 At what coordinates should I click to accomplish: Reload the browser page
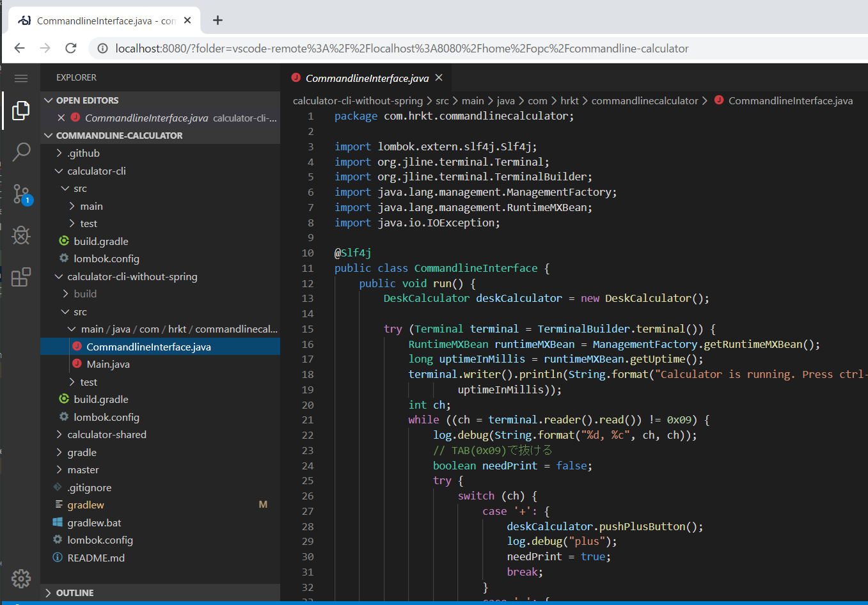coord(71,48)
